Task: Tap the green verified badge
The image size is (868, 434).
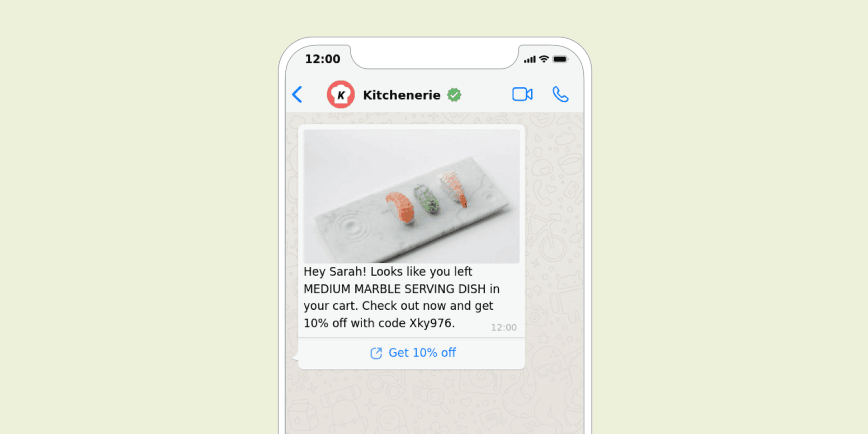Action: [x=454, y=95]
